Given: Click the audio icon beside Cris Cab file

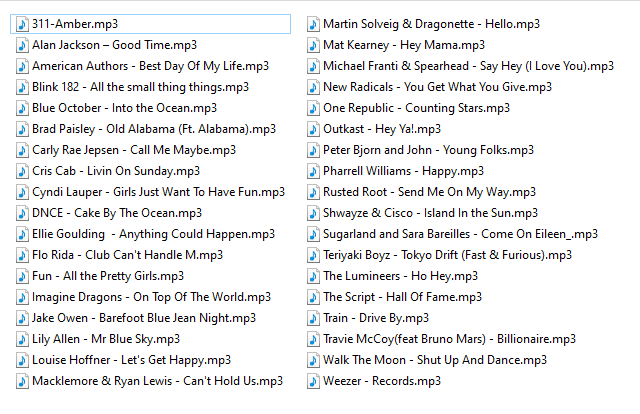Looking at the screenshot, I should [x=22, y=171].
